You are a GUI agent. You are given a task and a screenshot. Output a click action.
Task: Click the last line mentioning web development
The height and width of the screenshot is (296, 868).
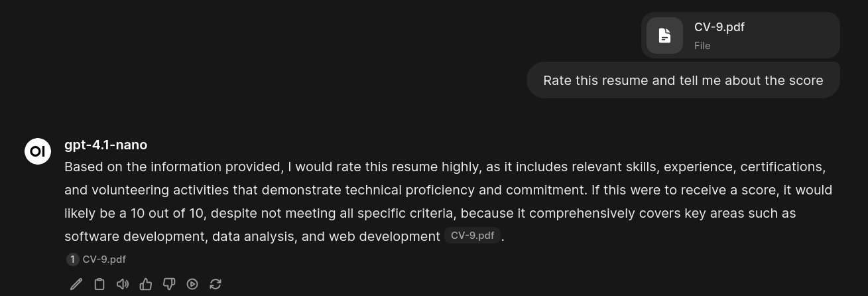[252, 236]
